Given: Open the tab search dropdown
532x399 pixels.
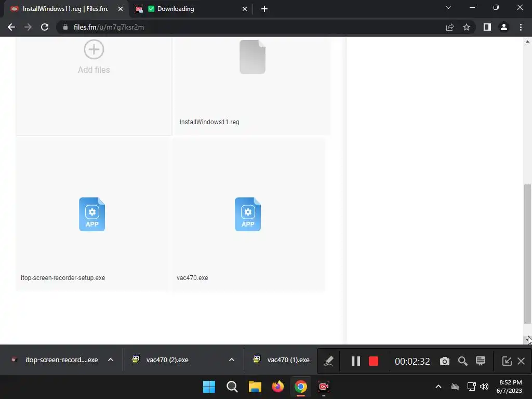Looking at the screenshot, I should [448, 7].
